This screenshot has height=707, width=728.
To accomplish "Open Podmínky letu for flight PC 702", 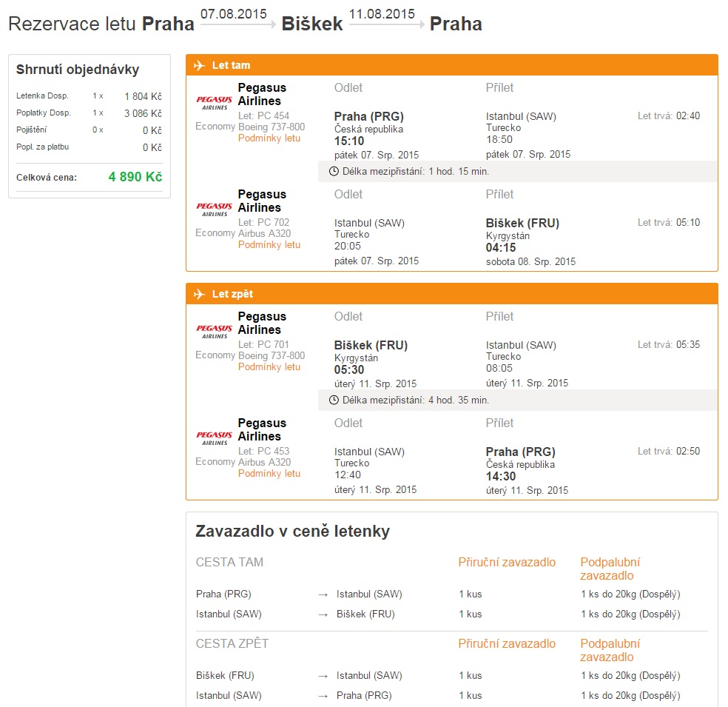I will click(x=269, y=244).
